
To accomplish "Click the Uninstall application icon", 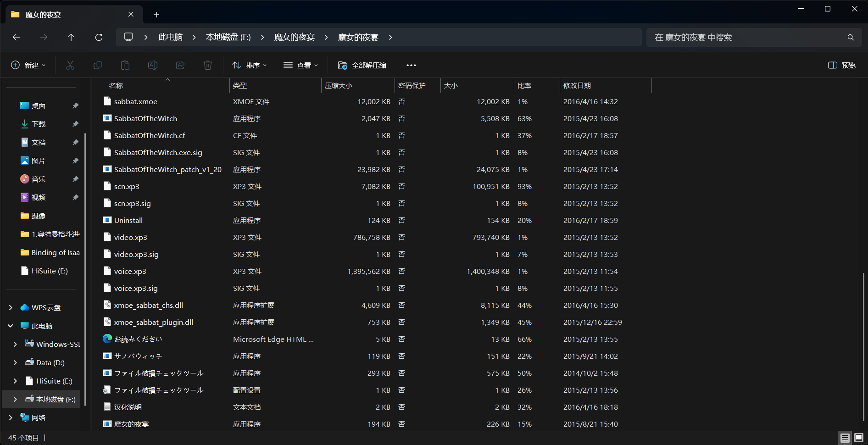I will pyautogui.click(x=107, y=220).
